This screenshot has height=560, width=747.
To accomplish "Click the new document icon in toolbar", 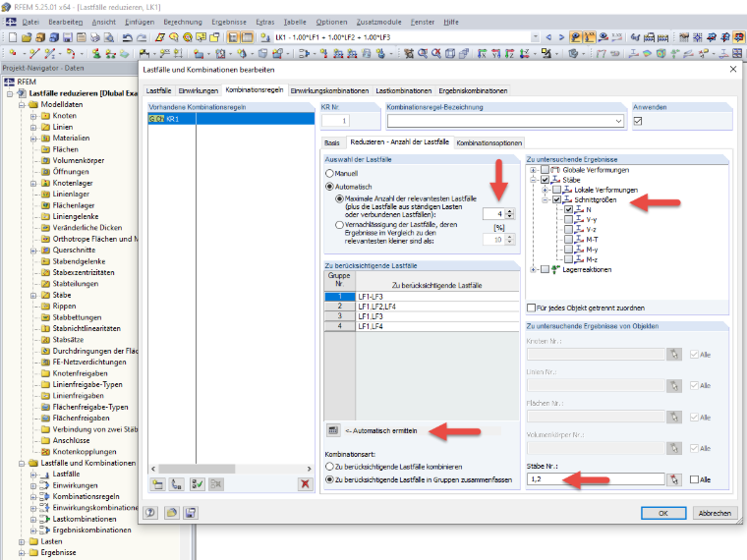I will pyautogui.click(x=13, y=37).
